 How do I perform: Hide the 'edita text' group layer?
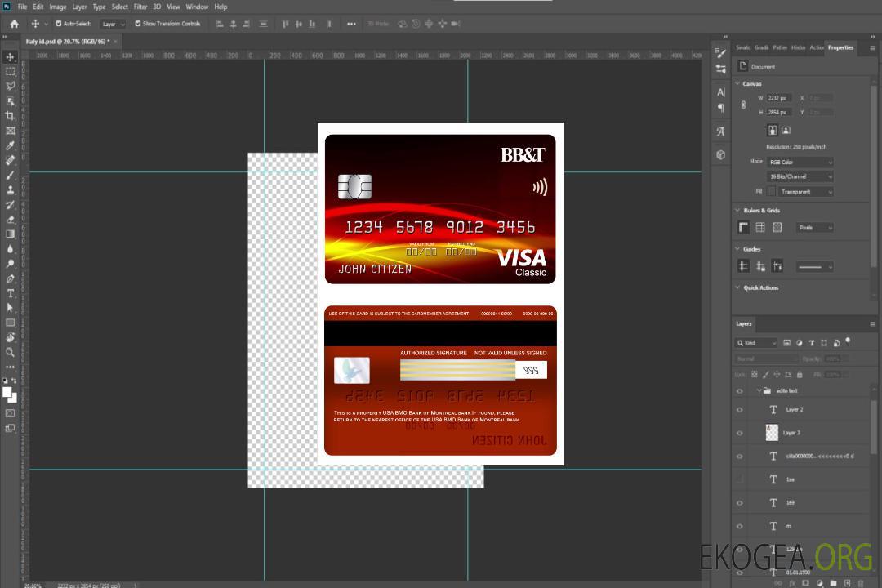pyautogui.click(x=740, y=390)
